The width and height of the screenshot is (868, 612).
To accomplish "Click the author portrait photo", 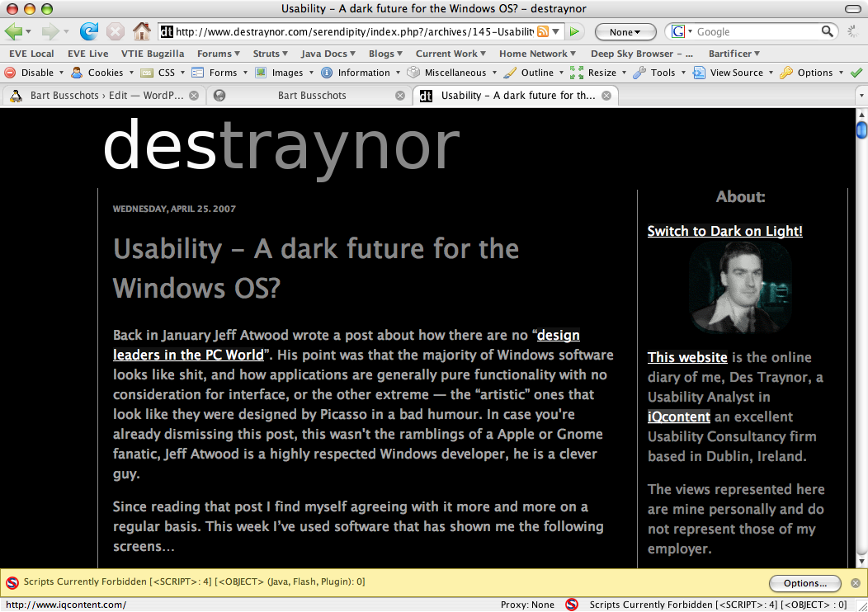I will [741, 287].
